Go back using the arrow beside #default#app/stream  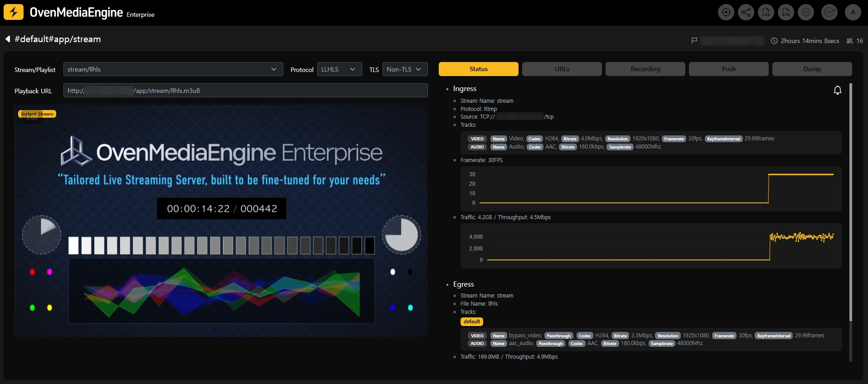pyautogui.click(x=8, y=39)
